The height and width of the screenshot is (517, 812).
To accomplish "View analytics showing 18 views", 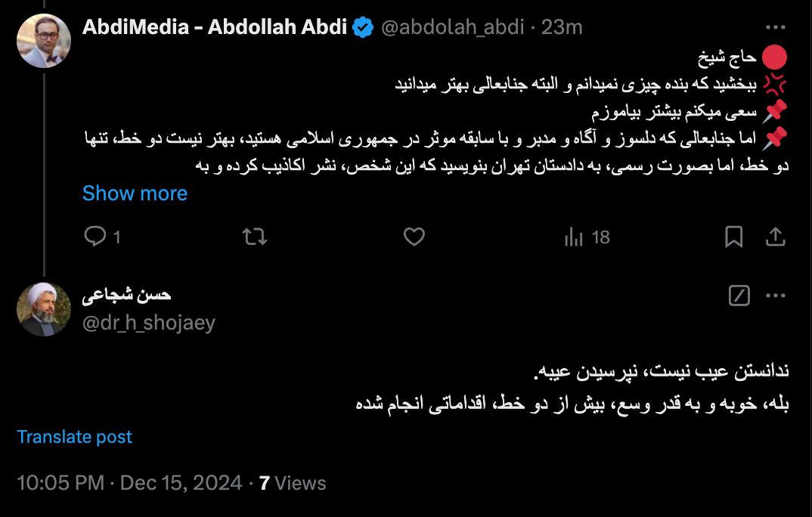I will (587, 237).
